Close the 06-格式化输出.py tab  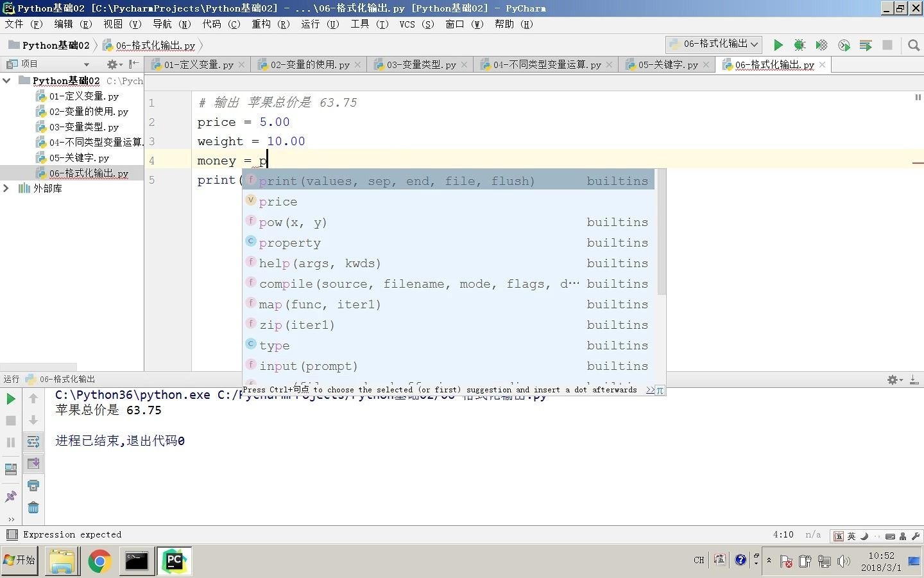tap(822, 65)
